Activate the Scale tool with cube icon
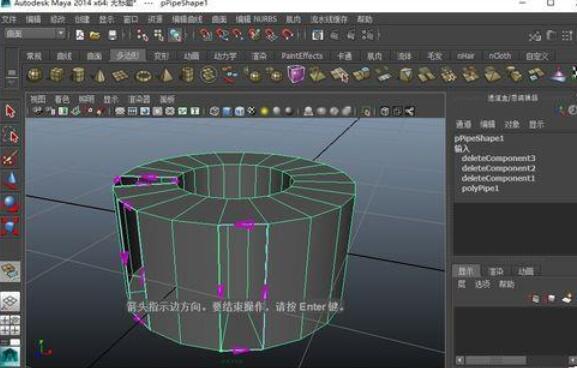 (10, 226)
